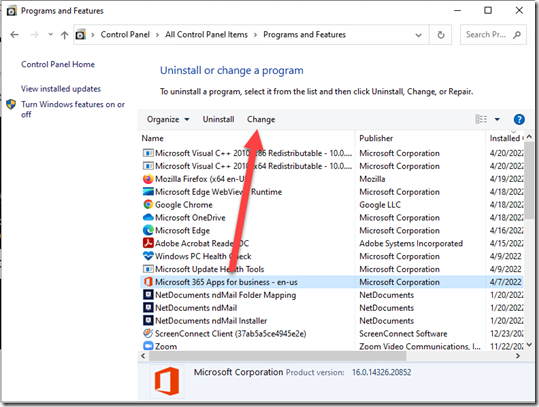Click the Microsoft 365 Apps Office icon
The image size is (539, 407).
pos(148,282)
